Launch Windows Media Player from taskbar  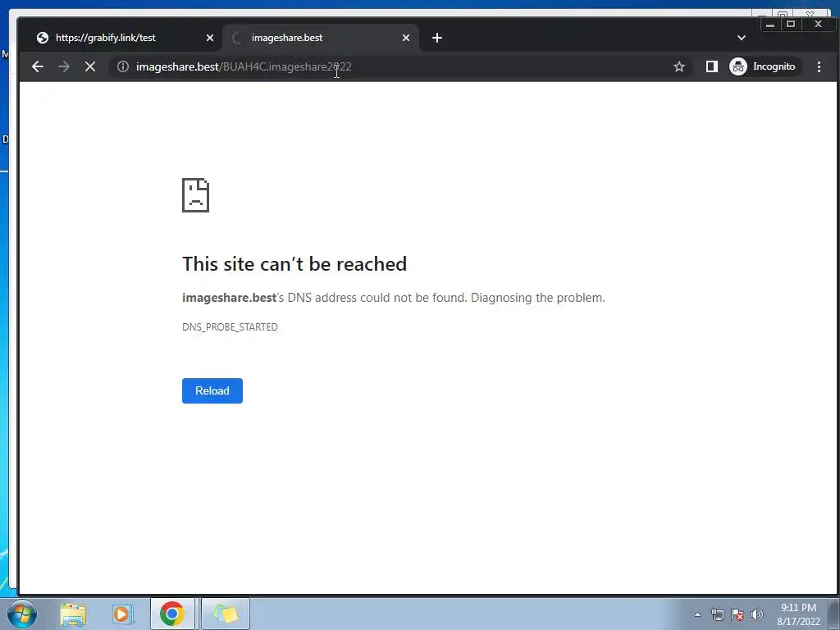[123, 614]
